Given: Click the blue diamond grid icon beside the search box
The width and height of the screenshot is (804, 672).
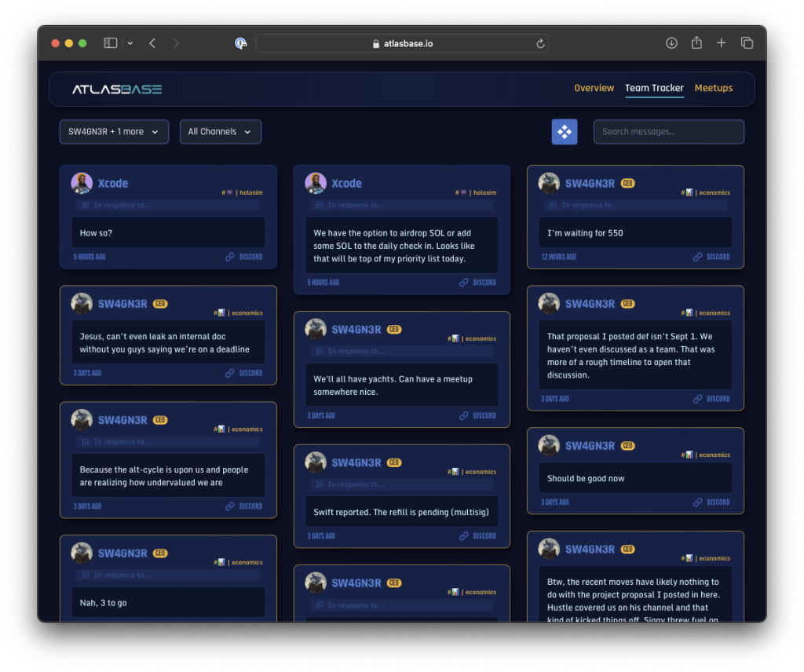Looking at the screenshot, I should tap(565, 132).
